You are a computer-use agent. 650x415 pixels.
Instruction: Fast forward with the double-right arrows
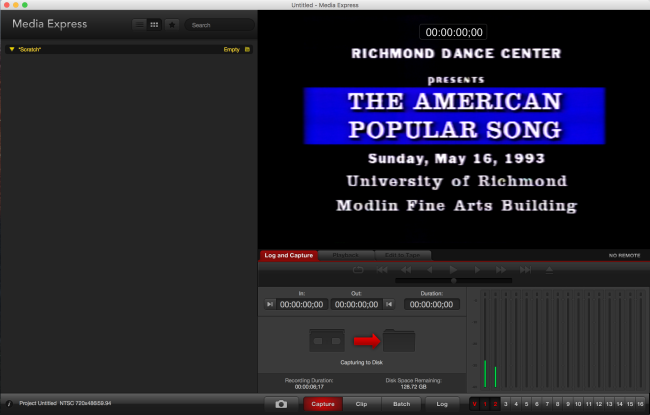501,270
